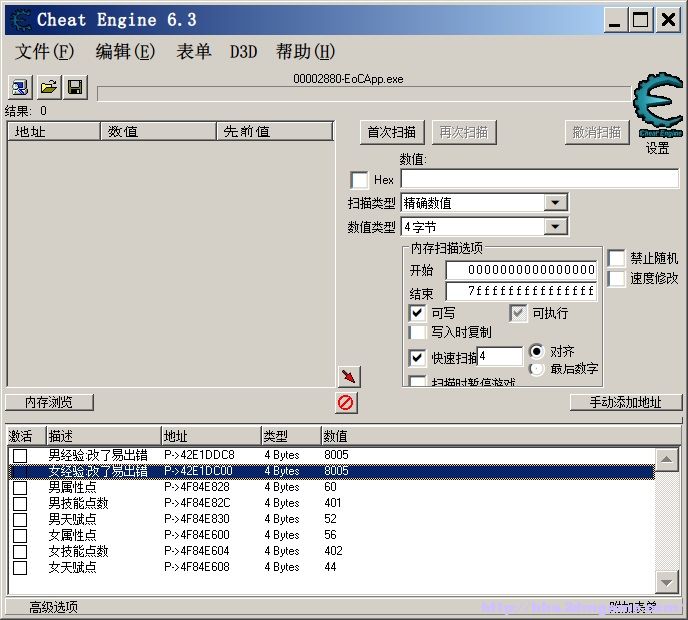Viewport: 688px width, 620px height.
Task: Click the 先前值 results column header
Action: click(275, 131)
